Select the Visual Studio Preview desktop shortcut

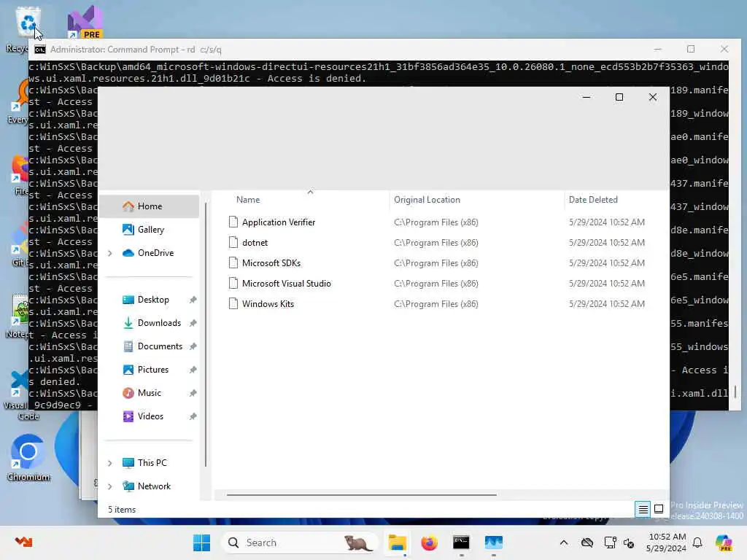tap(85, 22)
